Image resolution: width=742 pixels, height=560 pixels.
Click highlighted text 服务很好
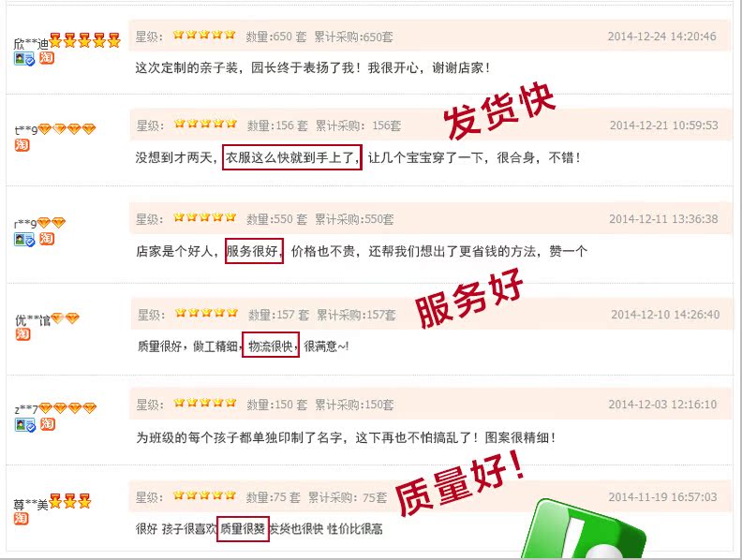(x=254, y=251)
